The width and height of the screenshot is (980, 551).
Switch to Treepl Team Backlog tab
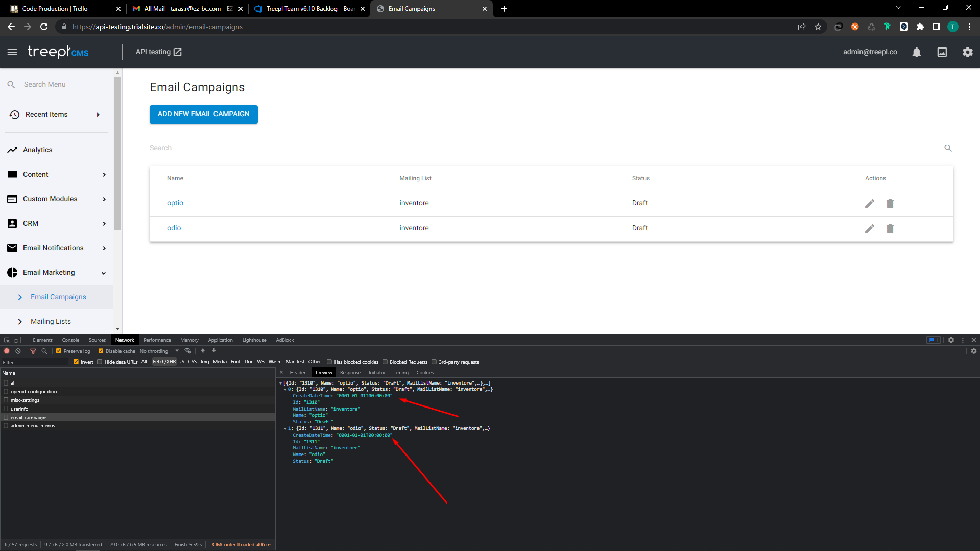click(x=309, y=9)
